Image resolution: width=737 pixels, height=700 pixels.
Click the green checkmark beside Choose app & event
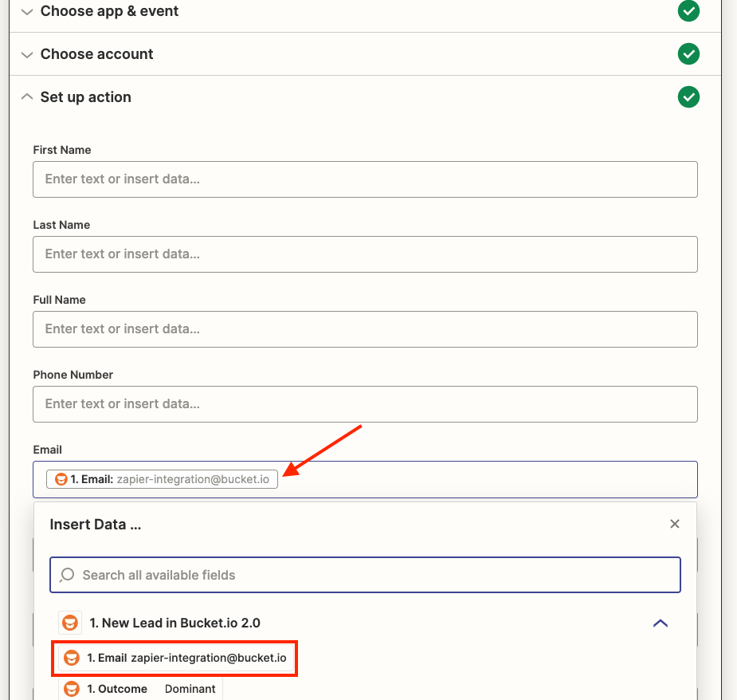coord(688,11)
